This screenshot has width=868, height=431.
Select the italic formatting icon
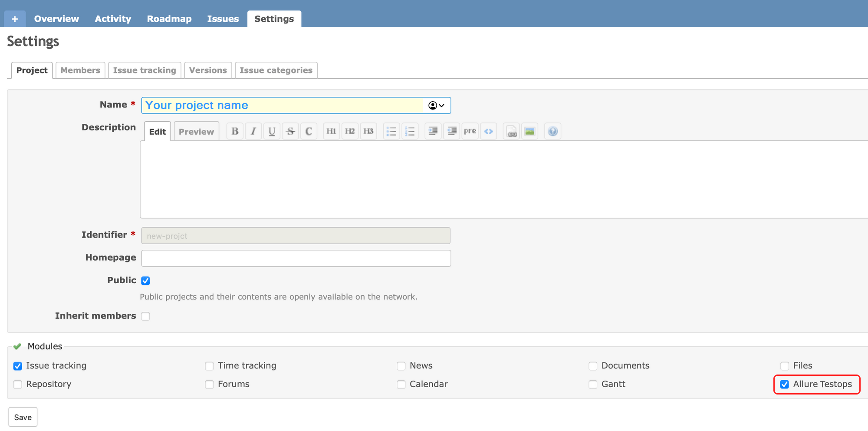[253, 131]
